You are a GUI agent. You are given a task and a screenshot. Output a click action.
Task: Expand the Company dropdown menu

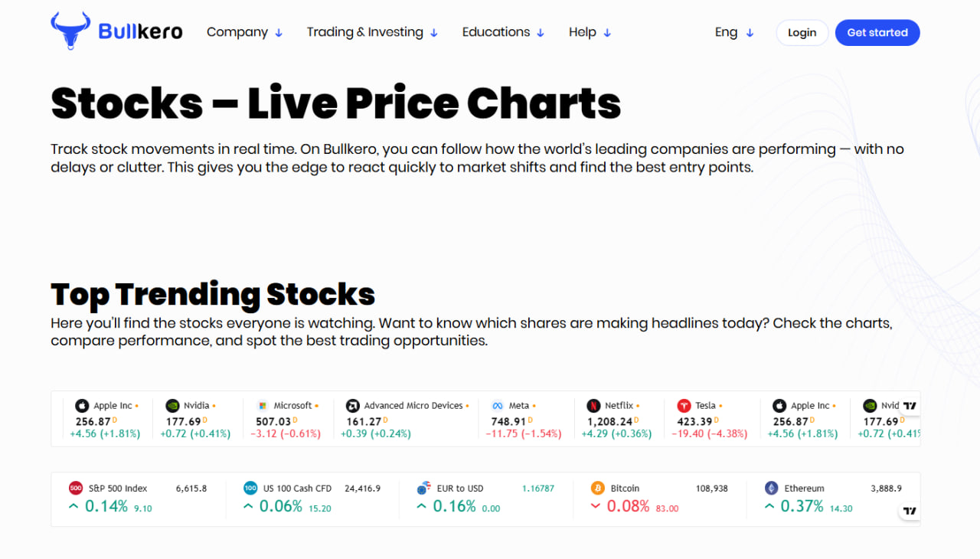(x=244, y=32)
